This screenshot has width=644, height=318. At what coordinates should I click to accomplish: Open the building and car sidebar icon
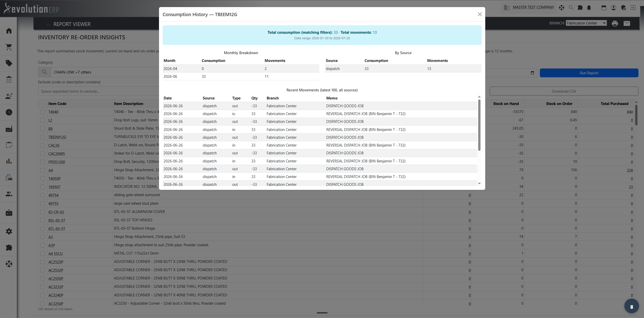click(x=9, y=178)
